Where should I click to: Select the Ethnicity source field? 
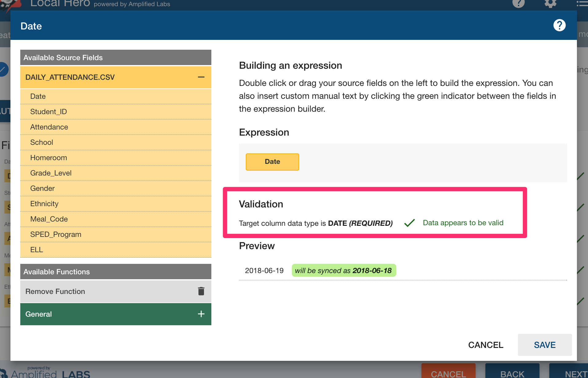tap(44, 204)
